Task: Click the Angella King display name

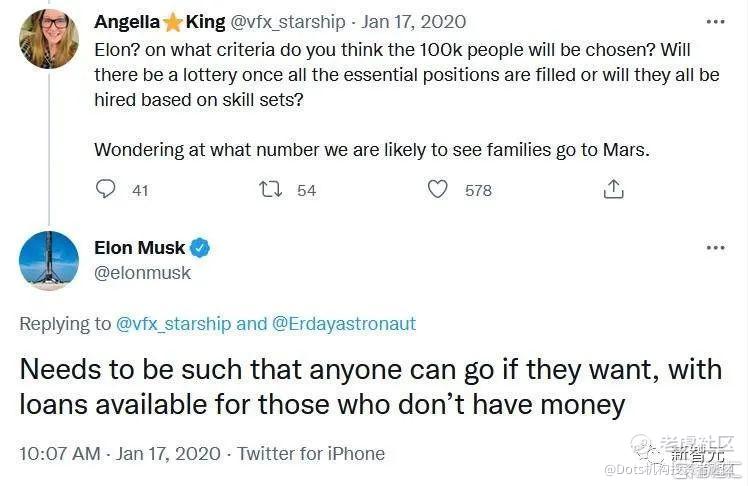Action: [159, 21]
